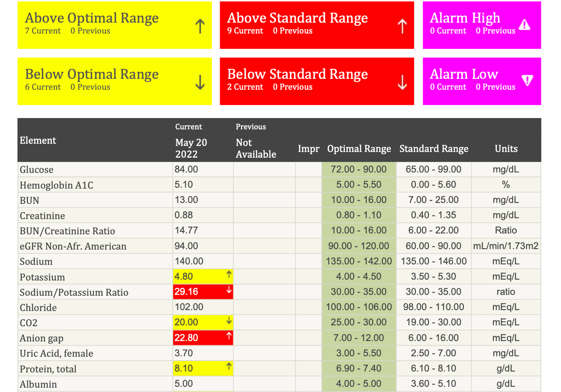Click the lowercase ratio units cell for Sodium/Potassium

pyautogui.click(x=506, y=292)
